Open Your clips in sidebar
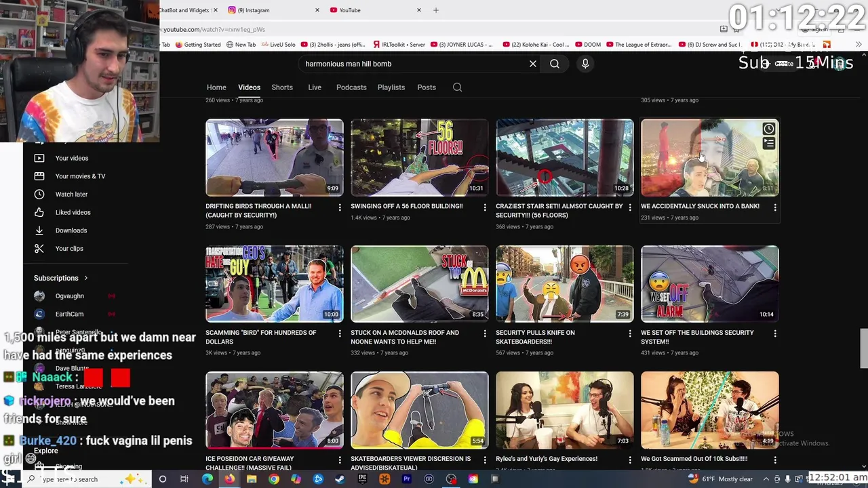868x488 pixels. click(x=69, y=249)
